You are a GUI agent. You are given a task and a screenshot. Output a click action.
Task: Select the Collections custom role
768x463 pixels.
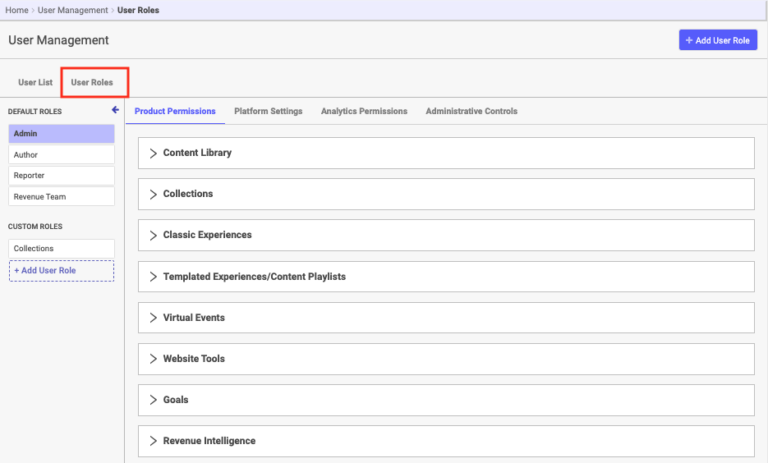(x=61, y=248)
